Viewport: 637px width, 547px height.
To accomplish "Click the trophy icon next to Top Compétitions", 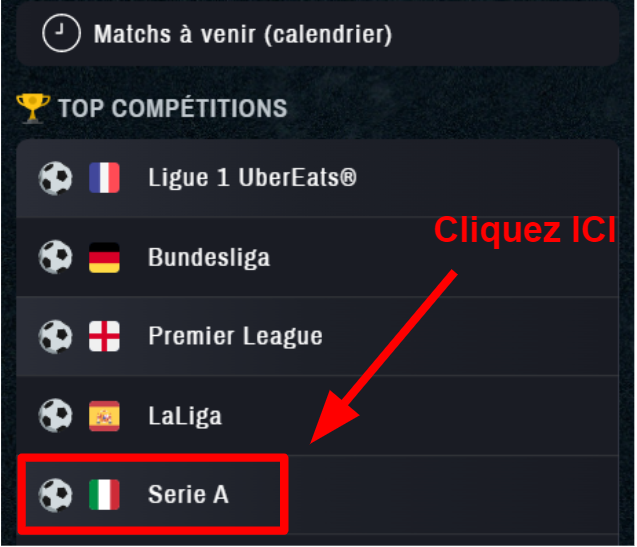I will tap(33, 108).
